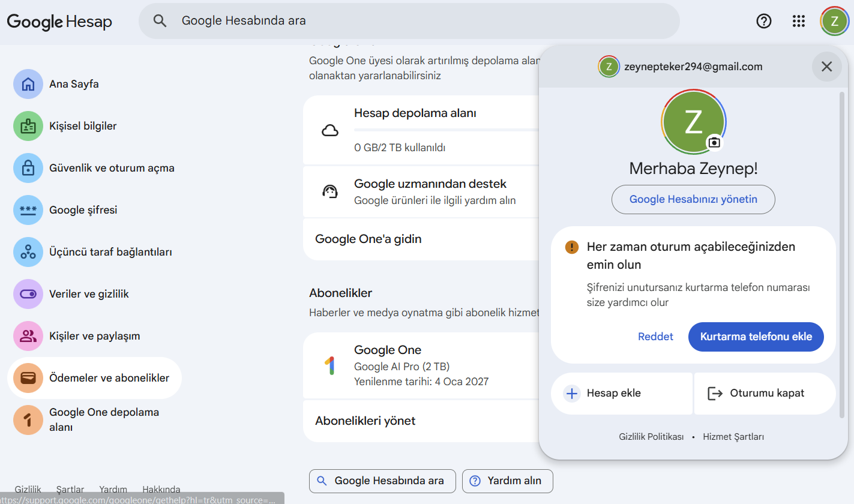This screenshot has height=504, width=854.
Task: Click the sign-out arrow icon for Oturumu kapat
Action: tap(715, 394)
